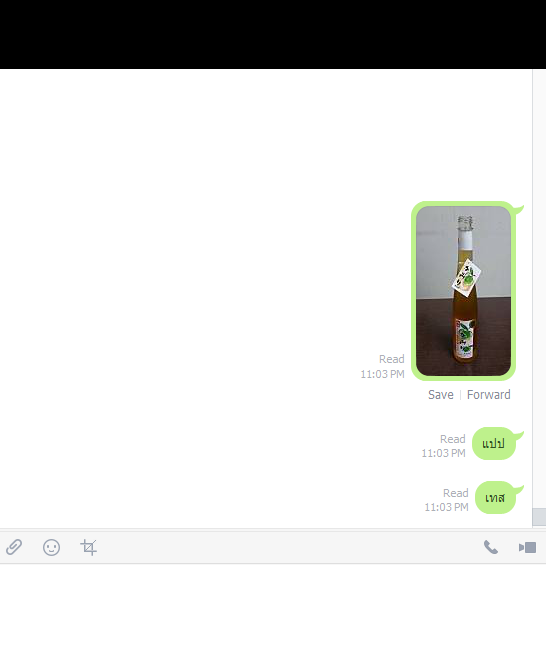Image resolution: width=546 pixels, height=645 pixels.
Task: Click the Read status beside the photo
Action: [x=391, y=359]
